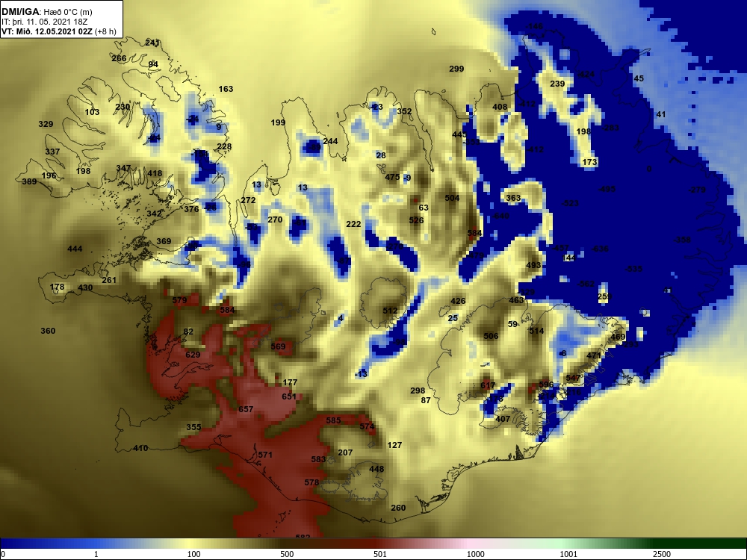Click the map value '448'
The image size is (747, 560).
pos(376,469)
